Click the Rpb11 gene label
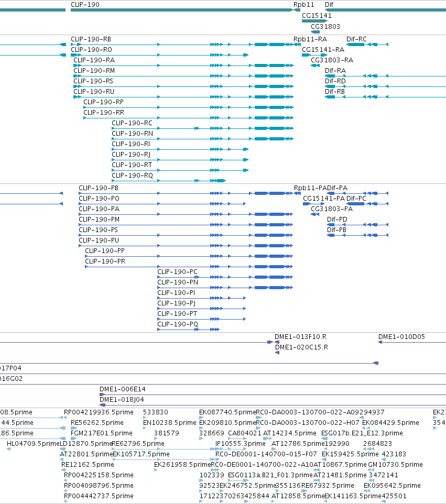This screenshot has height=504, width=446. tap(303, 5)
